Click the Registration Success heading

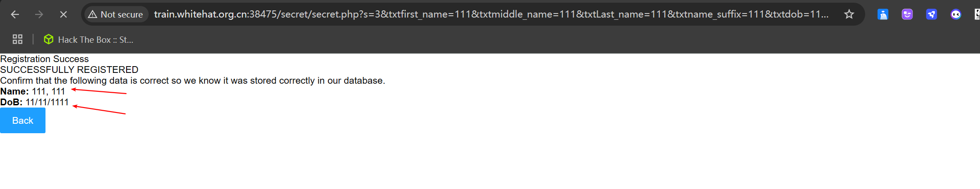point(45,59)
